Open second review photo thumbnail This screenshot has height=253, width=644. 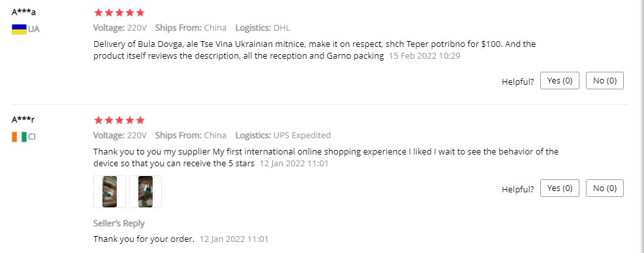[146, 192]
